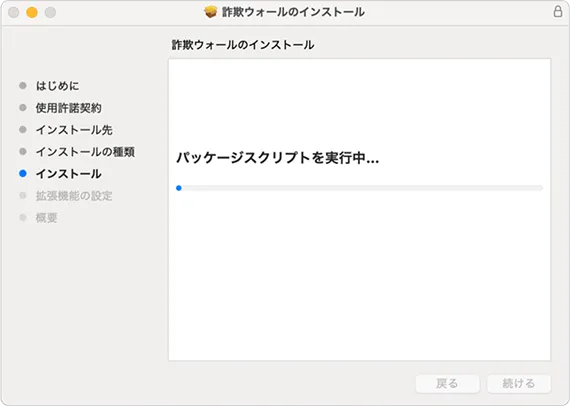Viewport: 570px width, 406px height.
Task: Click the lock icon in title bar
Action: pos(558,12)
